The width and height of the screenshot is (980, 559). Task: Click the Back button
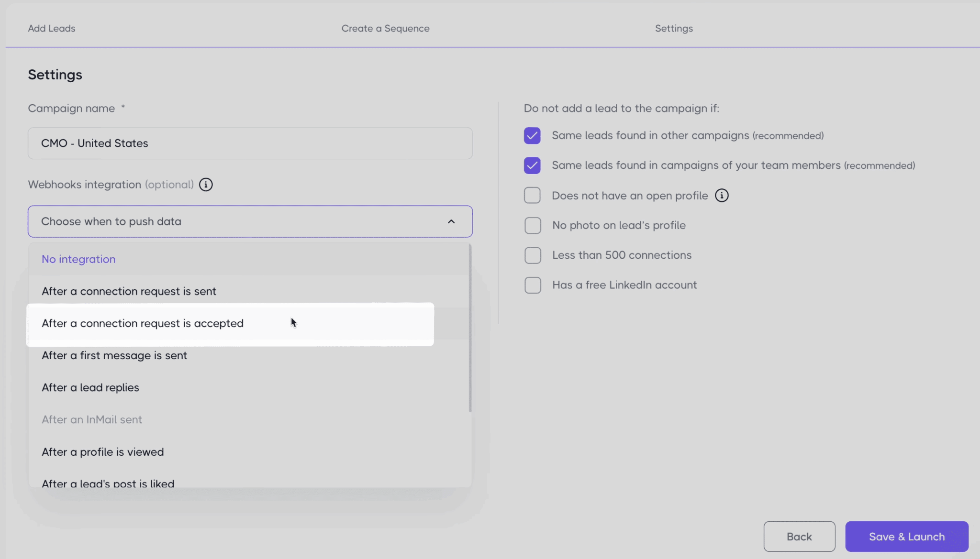[799, 537]
